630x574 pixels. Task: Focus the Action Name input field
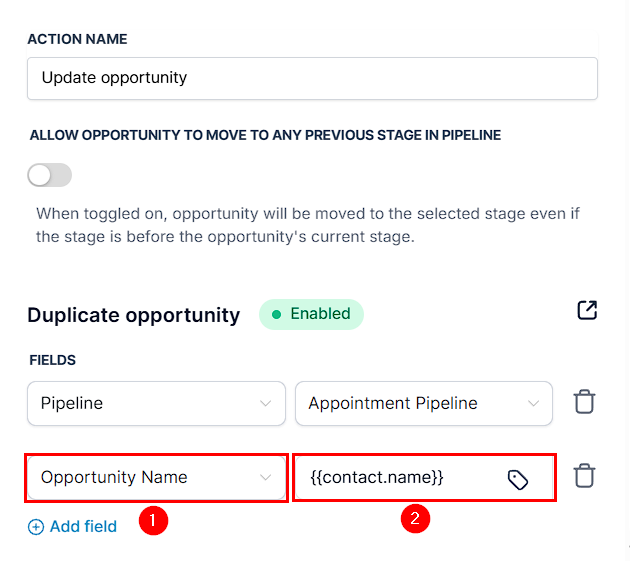click(x=312, y=78)
